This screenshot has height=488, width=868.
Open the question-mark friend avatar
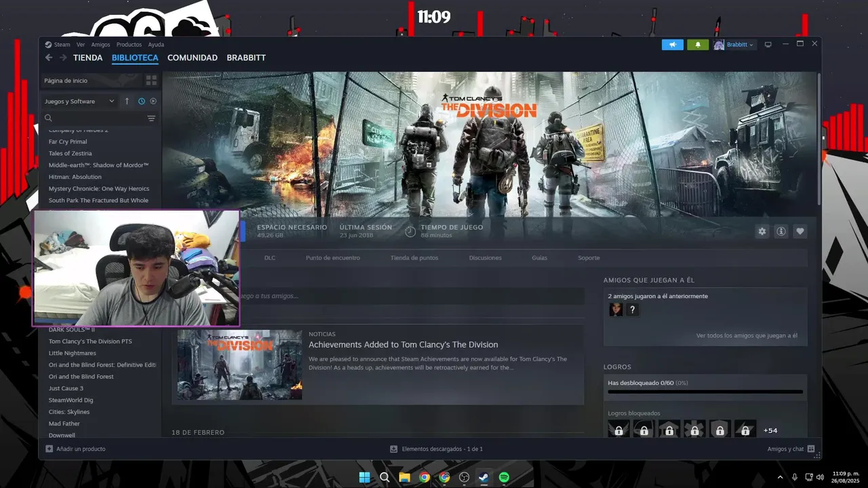coord(632,310)
